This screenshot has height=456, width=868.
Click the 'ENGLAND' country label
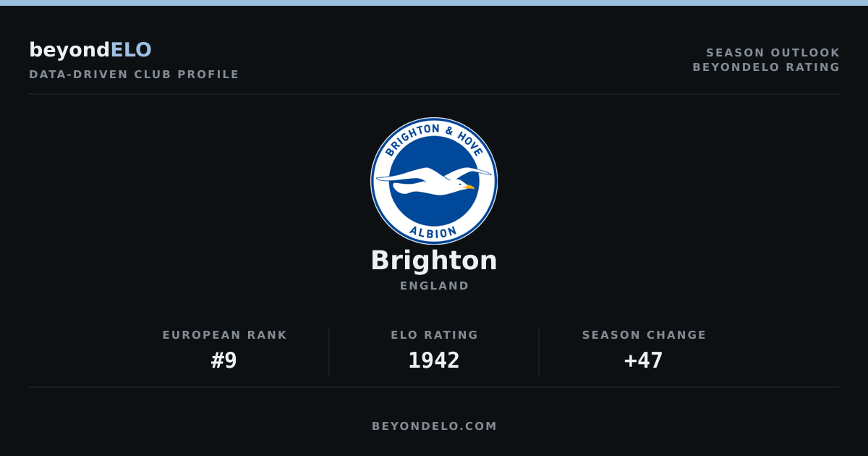coord(435,286)
